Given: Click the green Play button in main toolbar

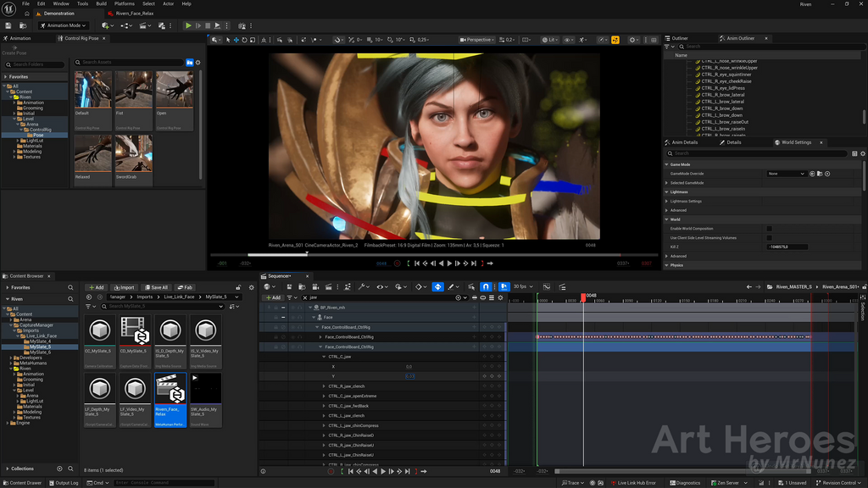Looking at the screenshot, I should pos(188,25).
